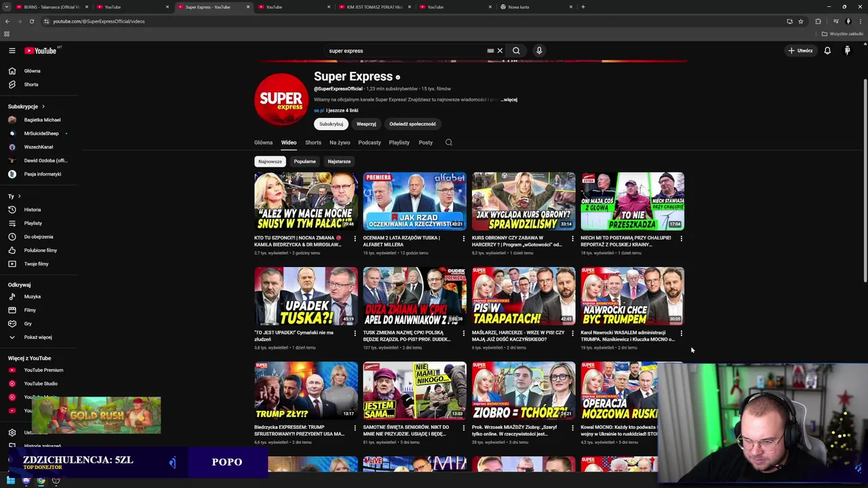Switch to the Posty channel tab
This screenshot has height=488, width=868.
coord(426,142)
